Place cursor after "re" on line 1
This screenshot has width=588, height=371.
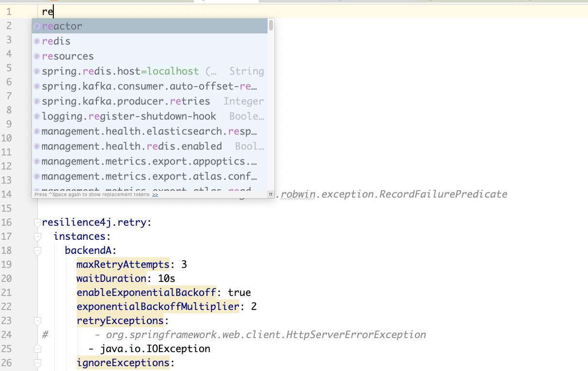click(53, 12)
